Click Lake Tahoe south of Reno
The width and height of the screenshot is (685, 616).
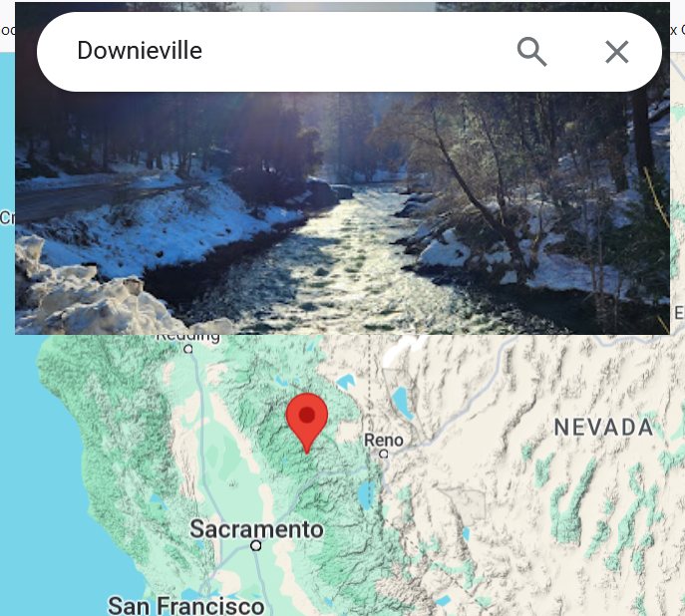[x=366, y=495]
